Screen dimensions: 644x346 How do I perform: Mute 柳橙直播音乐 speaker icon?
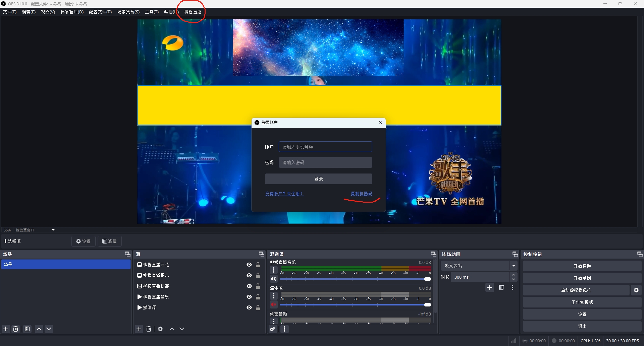tap(274, 279)
